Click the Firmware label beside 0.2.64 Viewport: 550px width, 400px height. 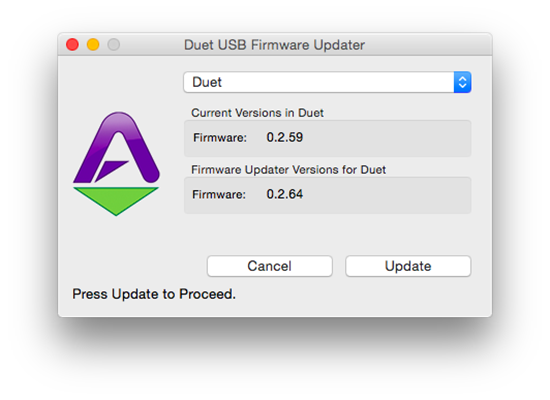219,194
